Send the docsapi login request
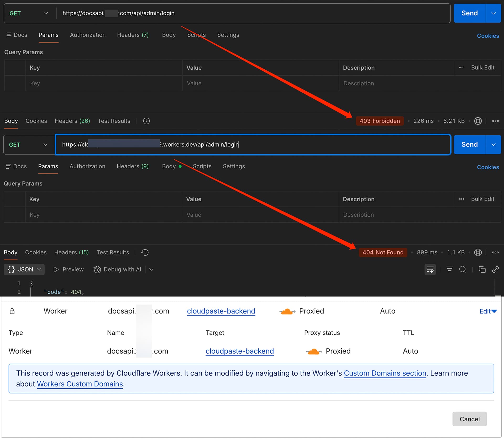Image resolution: width=504 pixels, height=441 pixels. (x=470, y=13)
